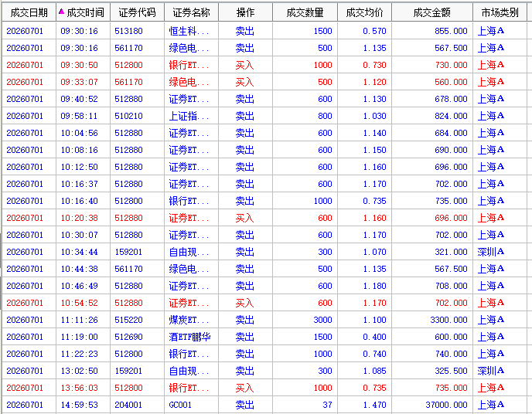Select security code 204001
The height and width of the screenshot is (414, 532).
[x=128, y=405]
